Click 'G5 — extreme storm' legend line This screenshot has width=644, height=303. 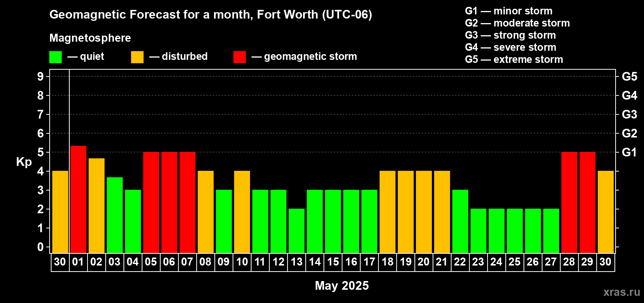514,59
